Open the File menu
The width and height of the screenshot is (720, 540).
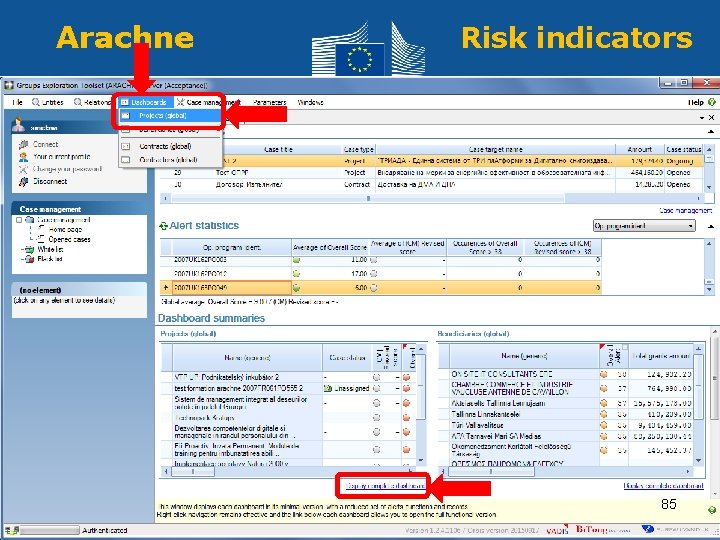pos(17,102)
